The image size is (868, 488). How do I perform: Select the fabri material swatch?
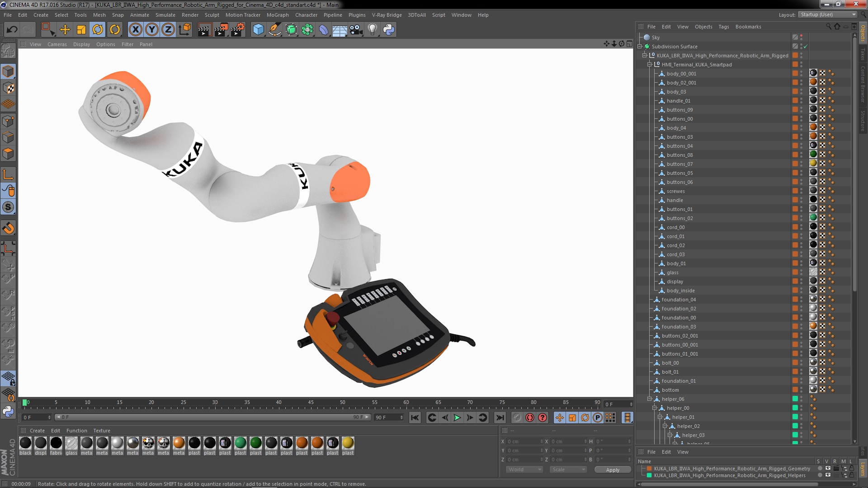[56, 446]
